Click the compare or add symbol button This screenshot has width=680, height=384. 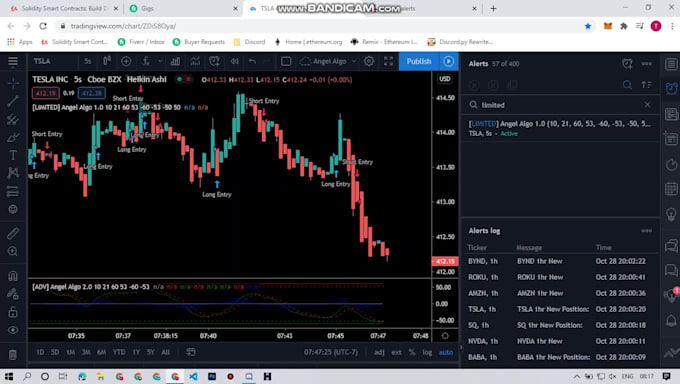coord(126,61)
